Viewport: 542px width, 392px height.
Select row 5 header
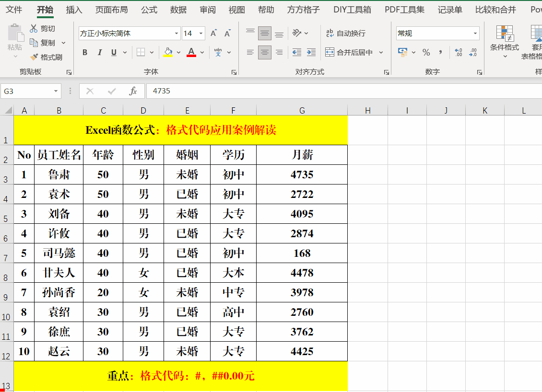click(6, 214)
